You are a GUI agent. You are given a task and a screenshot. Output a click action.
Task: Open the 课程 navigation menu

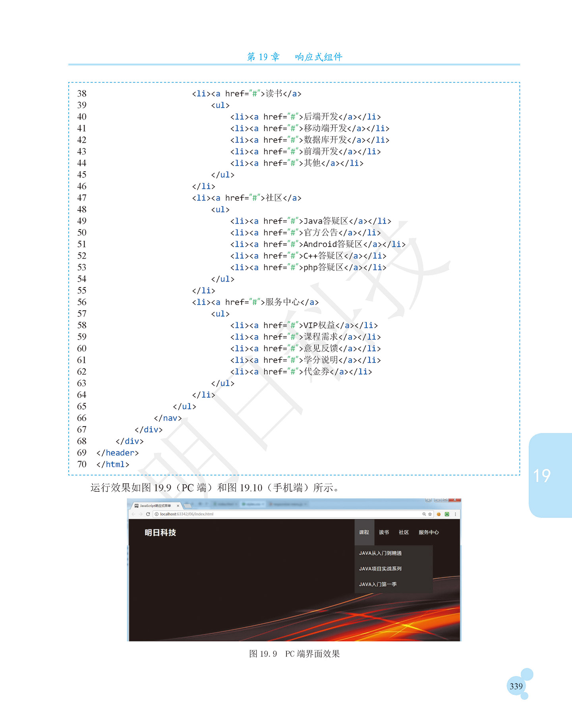[x=364, y=532]
